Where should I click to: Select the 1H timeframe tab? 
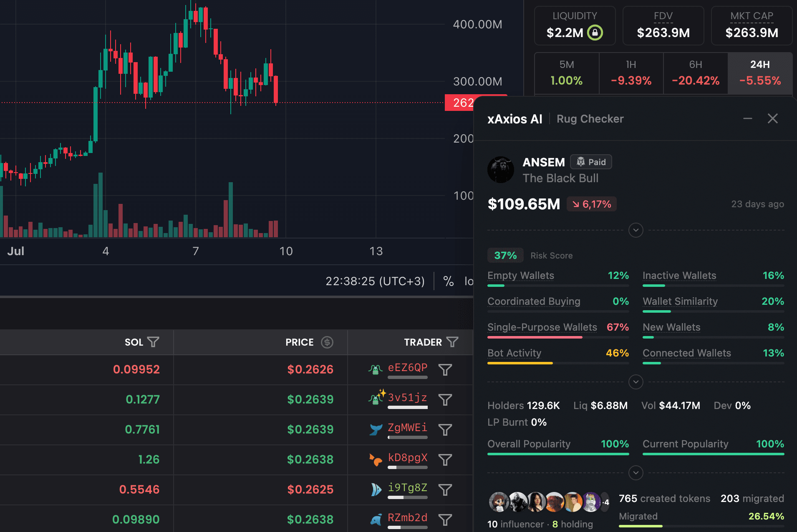click(631, 73)
